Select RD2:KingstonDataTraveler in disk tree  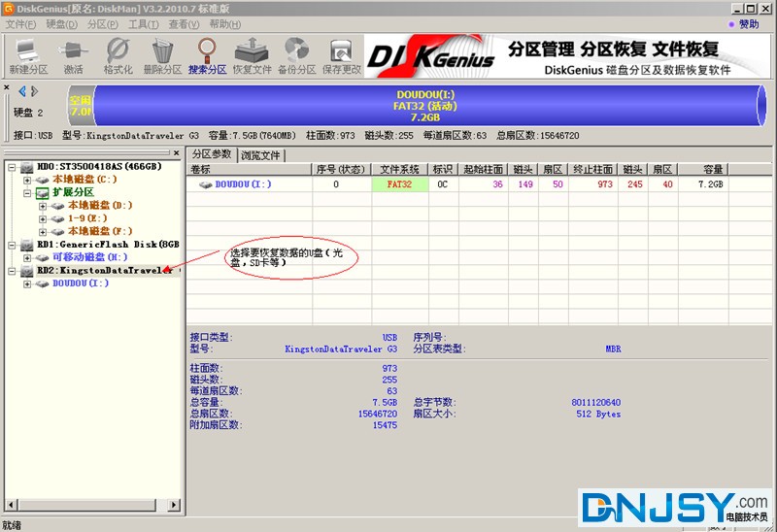point(107,271)
